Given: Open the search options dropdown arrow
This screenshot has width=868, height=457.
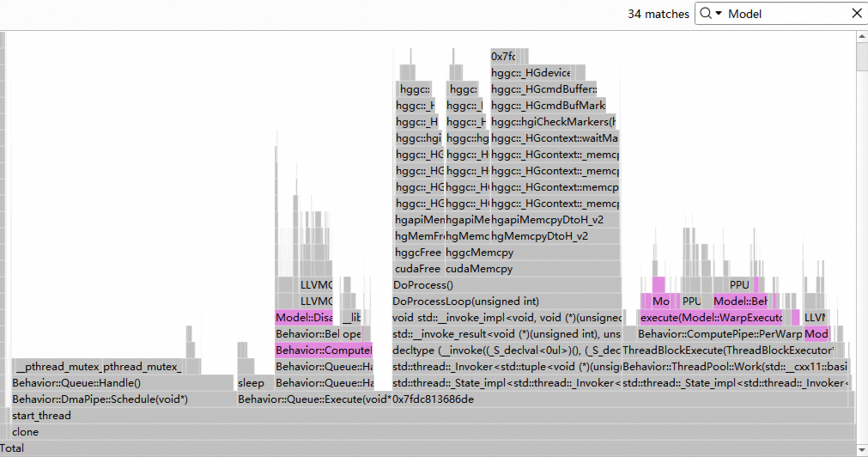Looking at the screenshot, I should coord(719,13).
